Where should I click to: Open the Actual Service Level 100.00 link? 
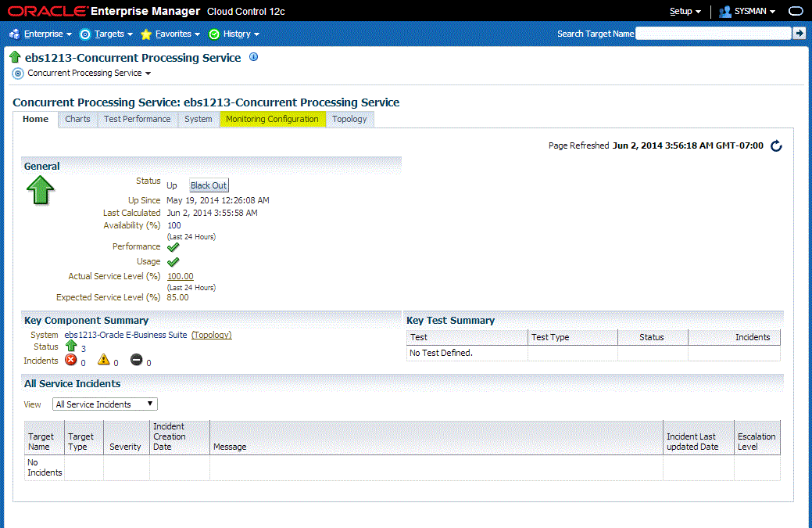pos(181,277)
